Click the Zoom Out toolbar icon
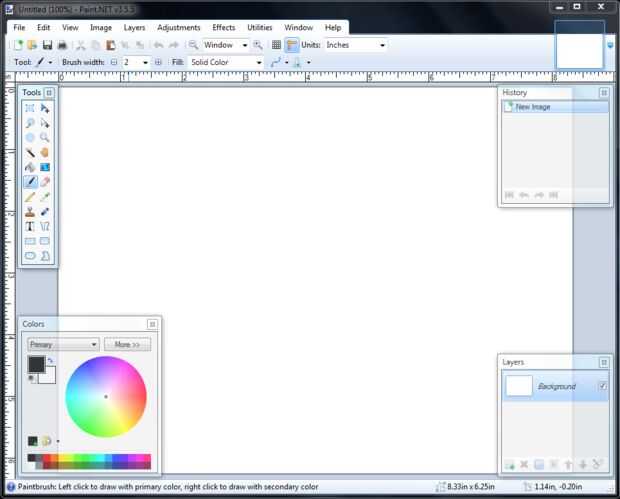Viewport: 620px width, 499px height. coord(193,45)
